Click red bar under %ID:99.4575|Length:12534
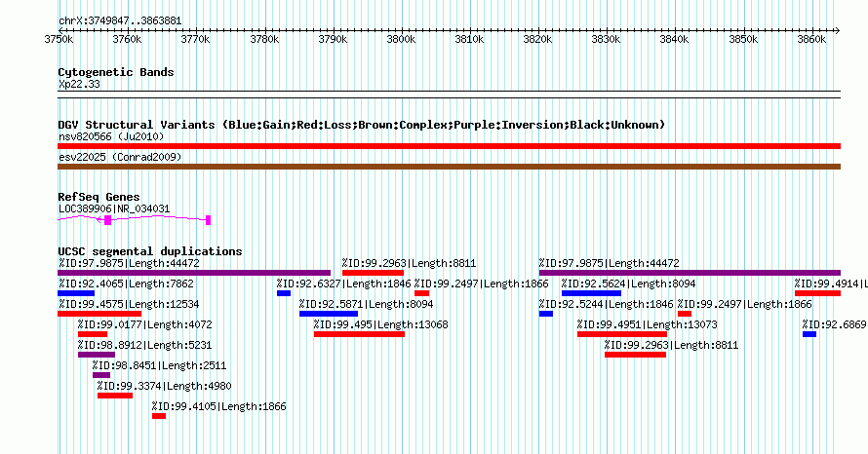Image resolution: width=868 pixels, height=454 pixels. (99, 314)
